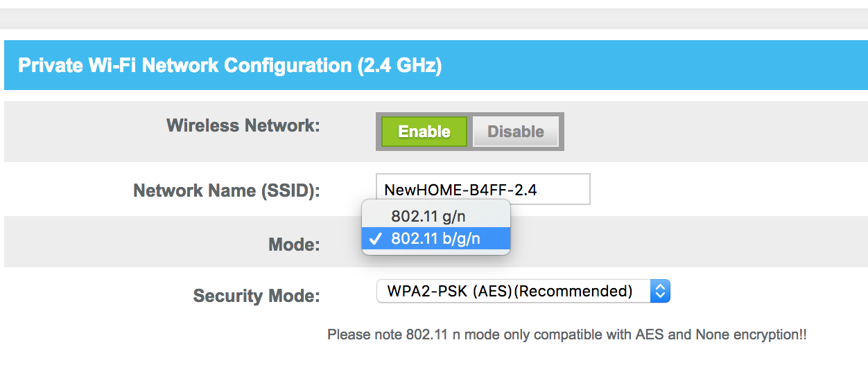Click the checkmark beside 802.11 b/g/n
This screenshot has height=374, width=868.
[x=376, y=239]
